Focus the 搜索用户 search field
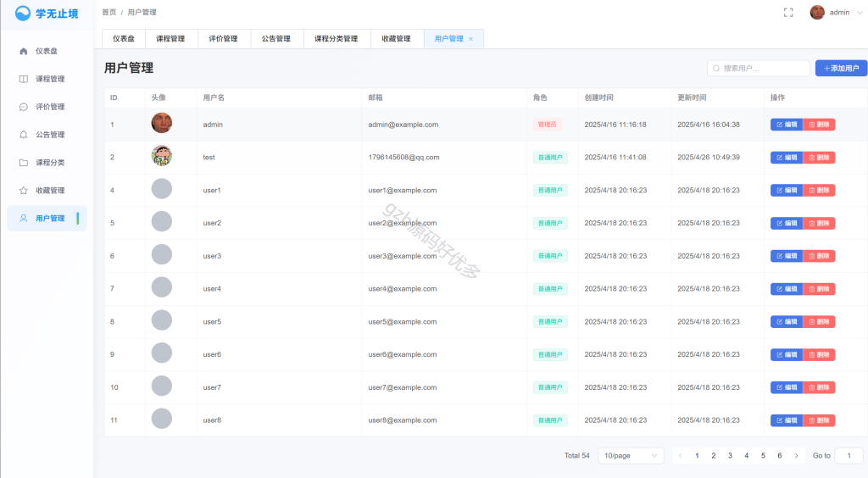The width and height of the screenshot is (868, 478). (x=759, y=68)
